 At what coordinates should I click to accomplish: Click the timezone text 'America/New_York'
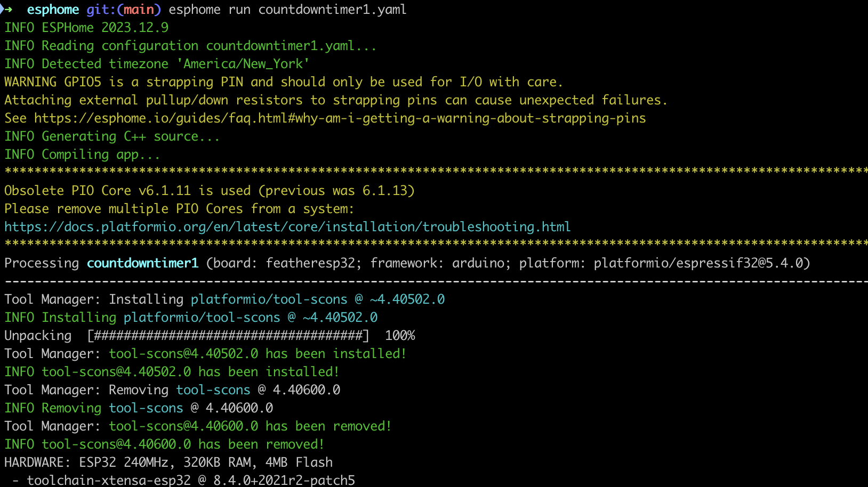[246, 64]
